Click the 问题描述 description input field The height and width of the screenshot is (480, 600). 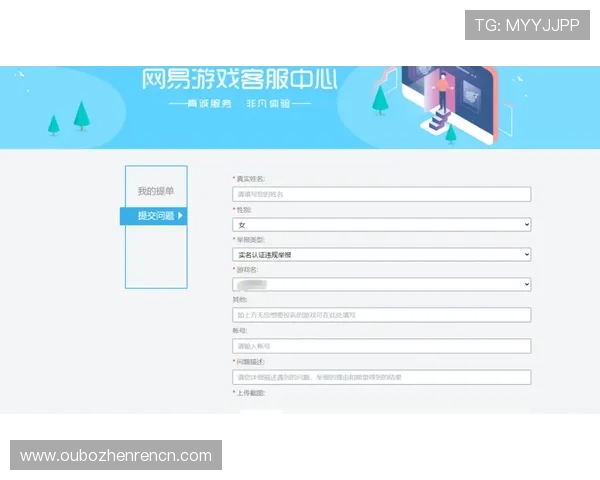[382, 377]
